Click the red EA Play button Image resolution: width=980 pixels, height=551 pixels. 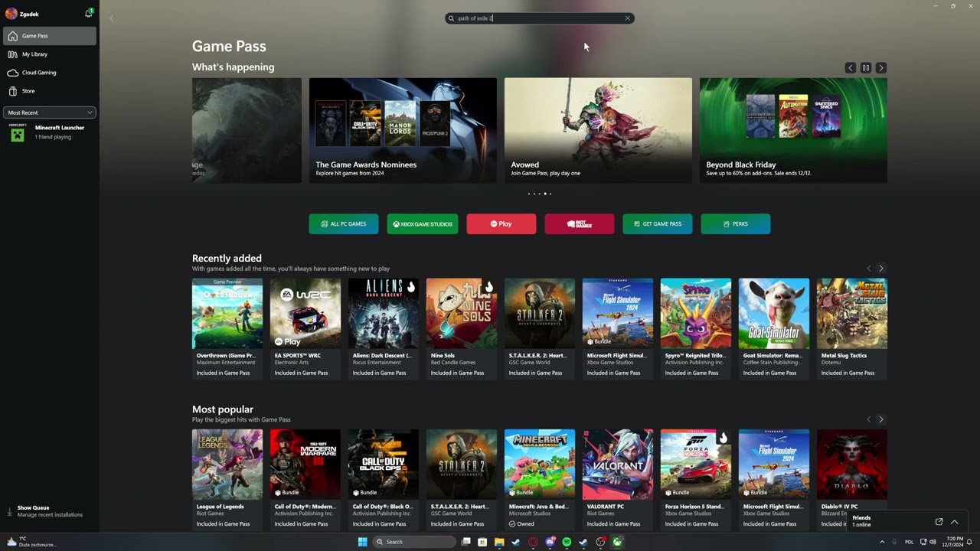pyautogui.click(x=501, y=224)
